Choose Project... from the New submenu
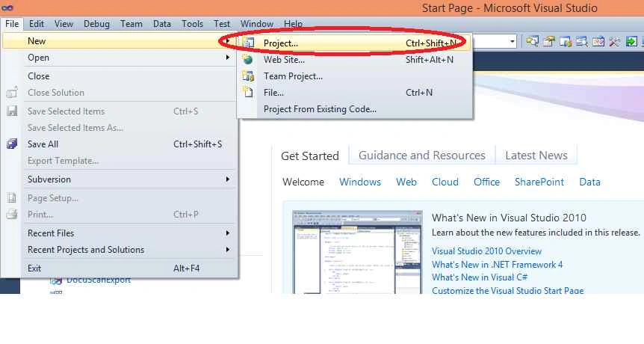Screen dimensions: 644x344 point(354,43)
